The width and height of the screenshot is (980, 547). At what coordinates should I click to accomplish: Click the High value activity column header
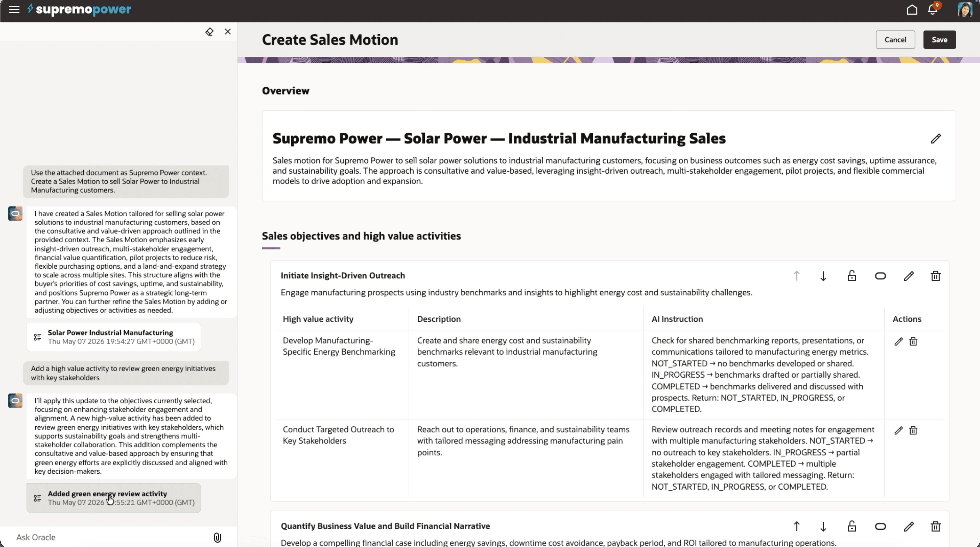pyautogui.click(x=318, y=319)
